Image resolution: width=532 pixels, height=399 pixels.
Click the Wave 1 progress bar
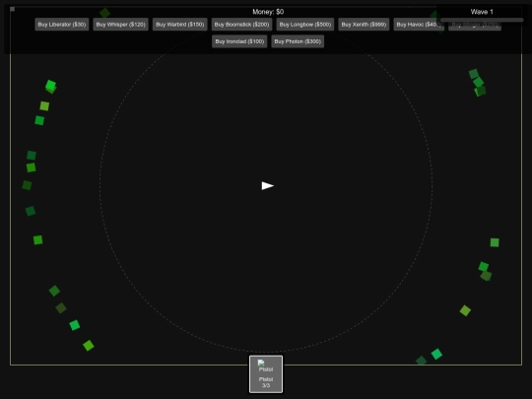click(482, 21)
